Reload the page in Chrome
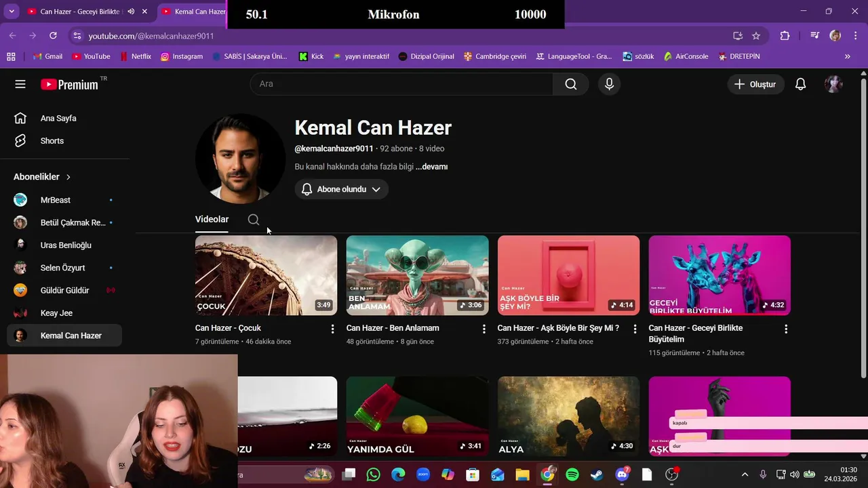Screen dimensions: 868x488 (53, 35)
